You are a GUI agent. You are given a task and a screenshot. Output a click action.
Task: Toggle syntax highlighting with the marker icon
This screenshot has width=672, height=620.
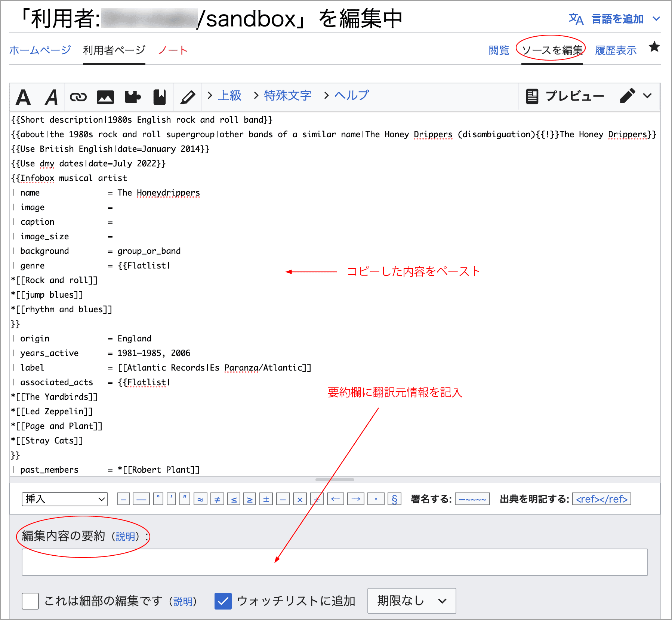[188, 97]
